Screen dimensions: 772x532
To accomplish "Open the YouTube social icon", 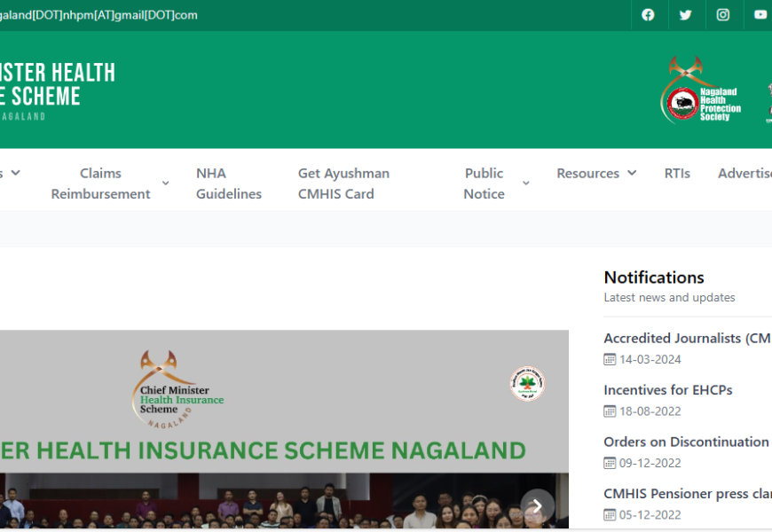I will point(760,15).
